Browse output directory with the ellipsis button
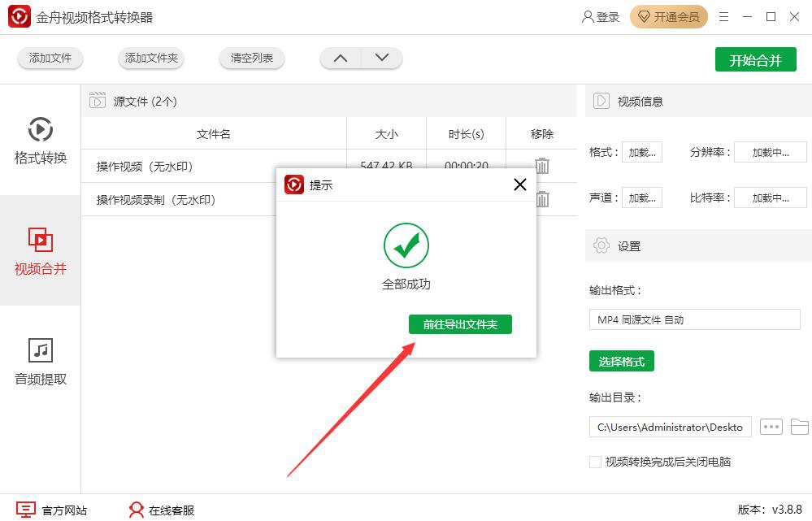Screen dimensions: 812x521 pos(771,427)
